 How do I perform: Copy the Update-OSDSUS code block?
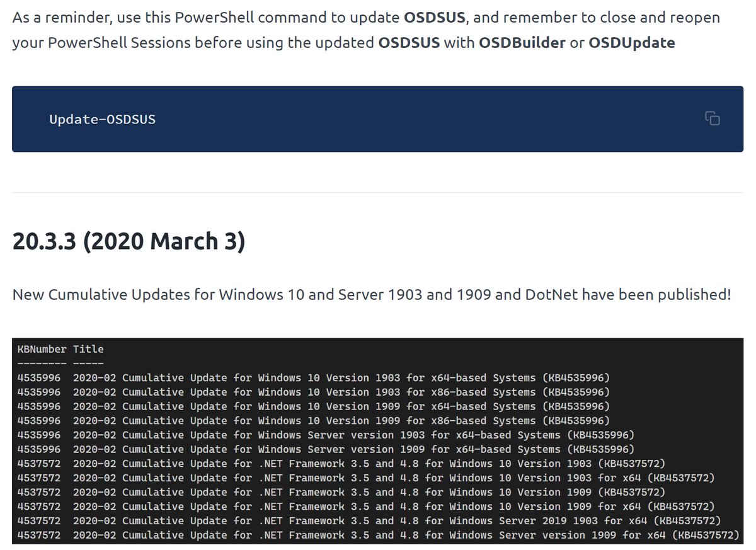pyautogui.click(x=713, y=118)
